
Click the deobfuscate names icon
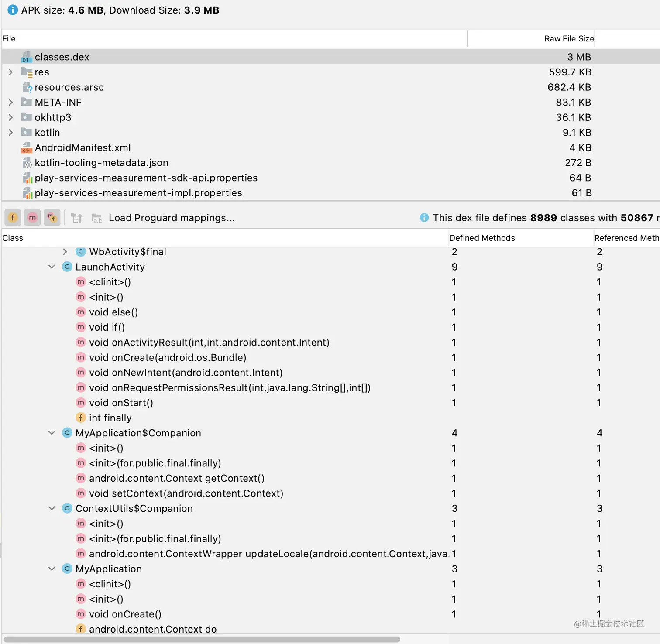77,218
